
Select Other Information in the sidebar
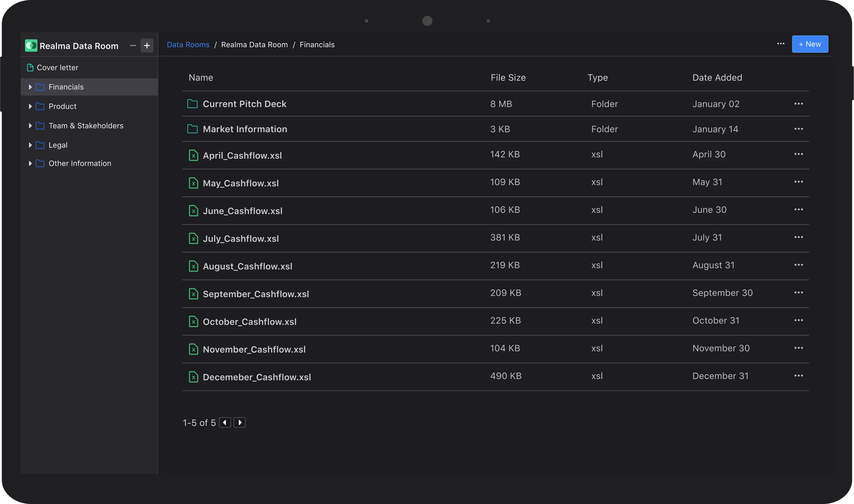(80, 163)
